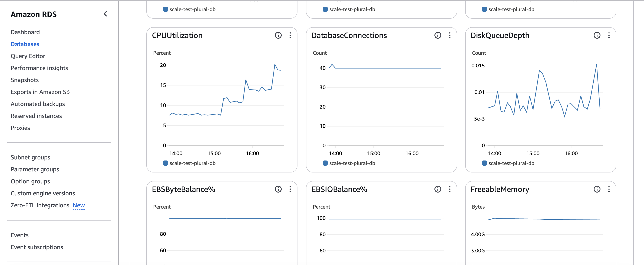
Task: Toggle CPUUtilization scale-test-plural-db legend swatch
Action: click(165, 163)
